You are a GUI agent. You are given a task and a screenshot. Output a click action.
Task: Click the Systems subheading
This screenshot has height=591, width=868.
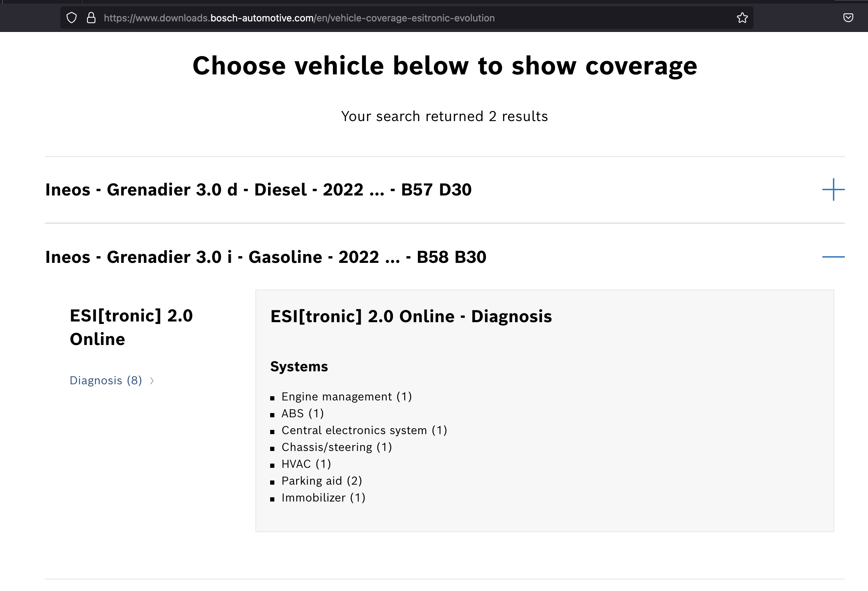click(x=299, y=366)
